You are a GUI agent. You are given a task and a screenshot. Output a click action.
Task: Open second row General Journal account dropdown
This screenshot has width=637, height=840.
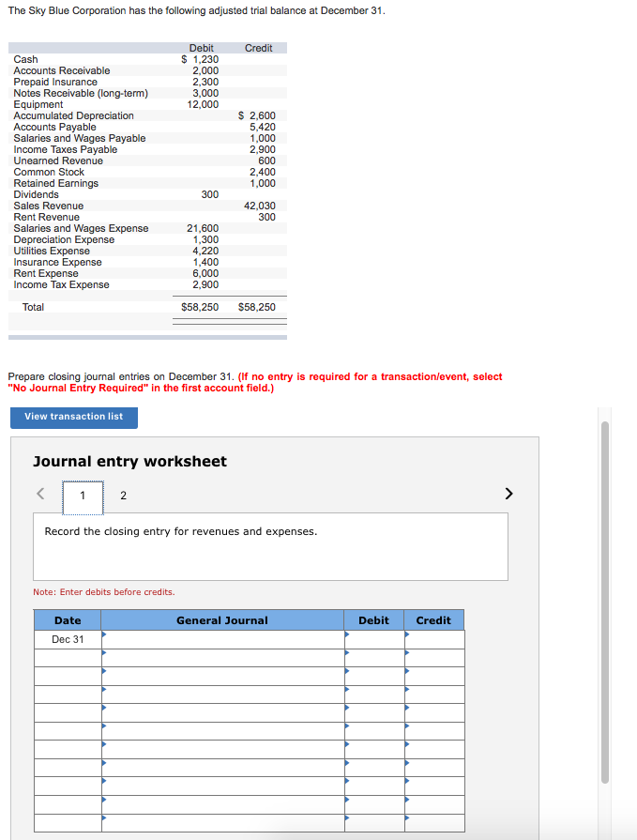pos(222,658)
